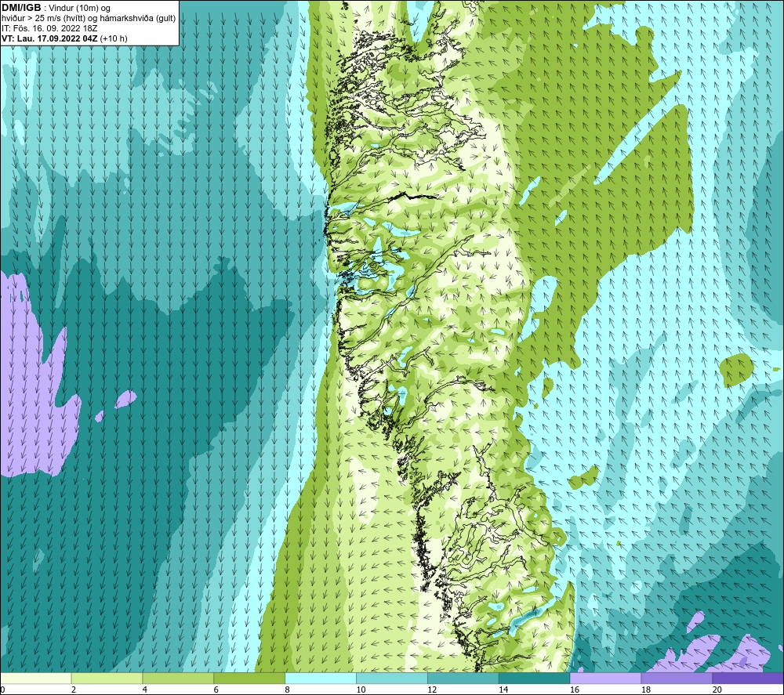Click the legend label '6'
Image resolution: width=784 pixels, height=695 pixels.
216,690
